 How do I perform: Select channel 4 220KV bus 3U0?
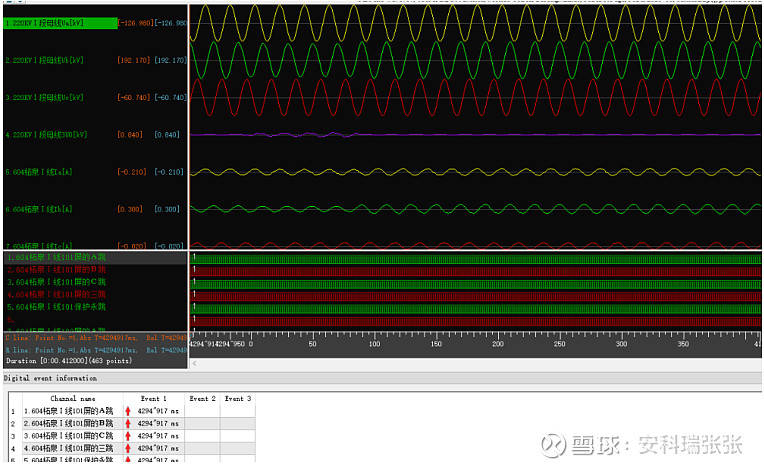45,134
